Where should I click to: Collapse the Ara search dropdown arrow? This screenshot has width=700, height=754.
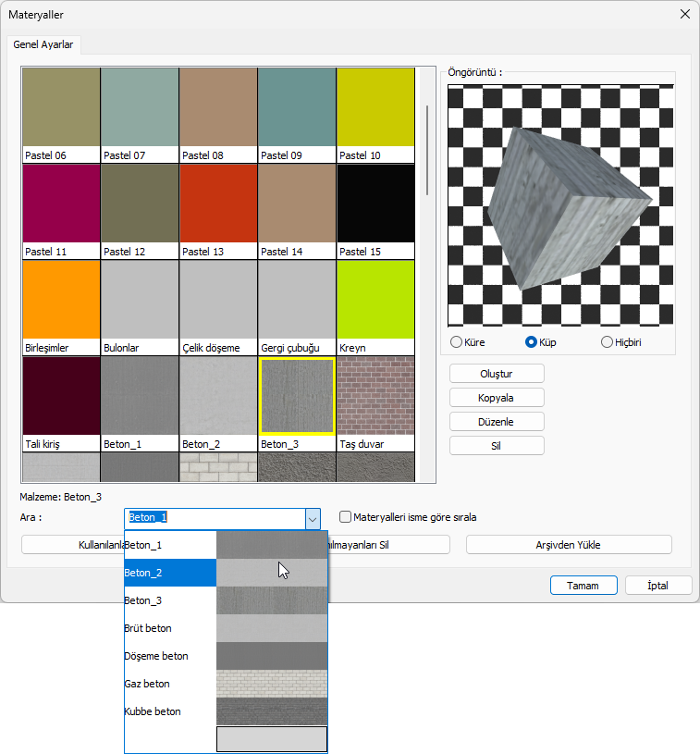(x=313, y=518)
